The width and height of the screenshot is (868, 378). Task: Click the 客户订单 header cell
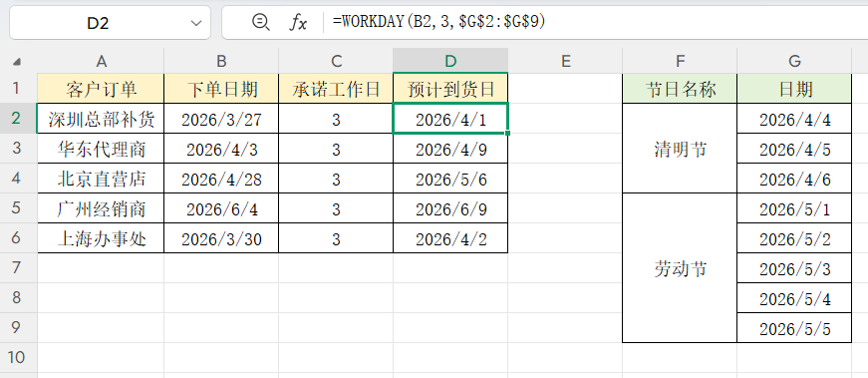pyautogui.click(x=101, y=88)
